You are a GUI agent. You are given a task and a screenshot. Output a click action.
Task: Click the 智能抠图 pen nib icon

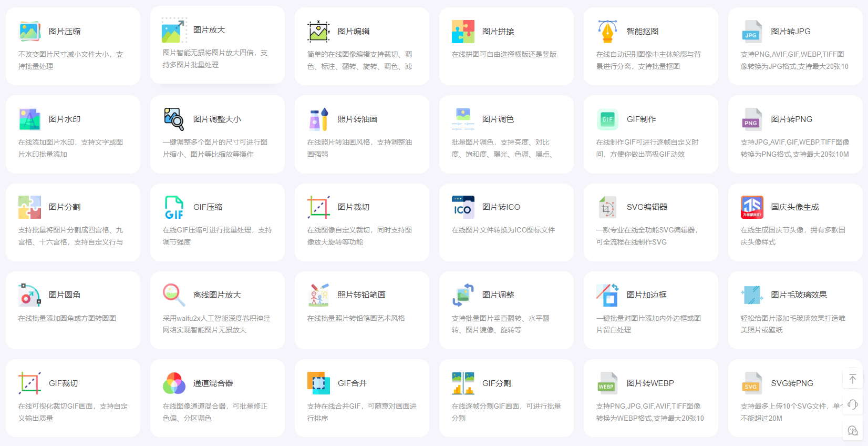pyautogui.click(x=608, y=32)
